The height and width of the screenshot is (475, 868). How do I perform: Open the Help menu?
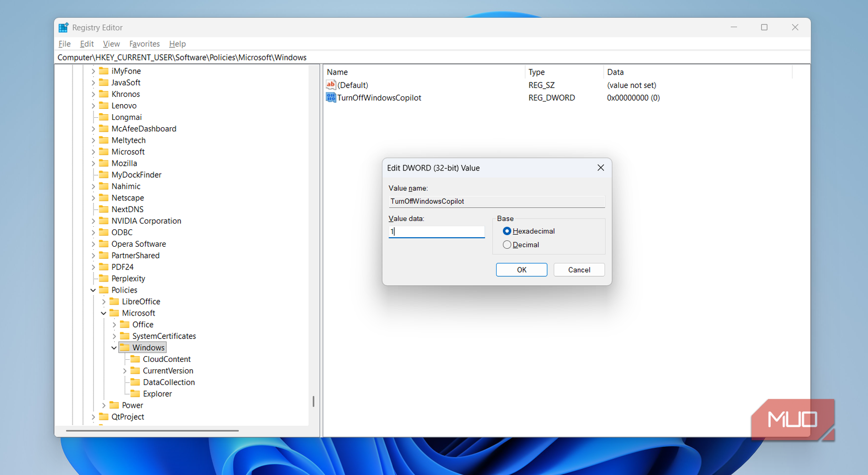[x=177, y=44]
